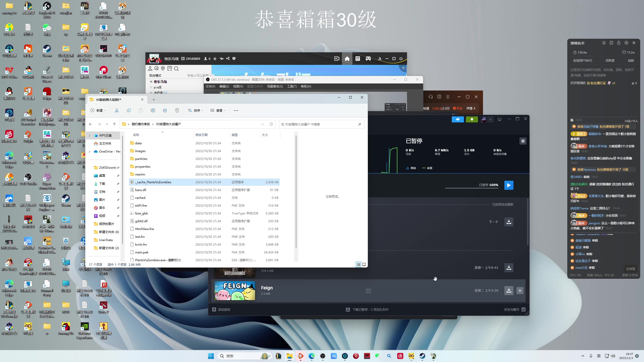This screenshot has width=644, height=362.
Task: Click the Steam download progress bar
Action: (472, 188)
